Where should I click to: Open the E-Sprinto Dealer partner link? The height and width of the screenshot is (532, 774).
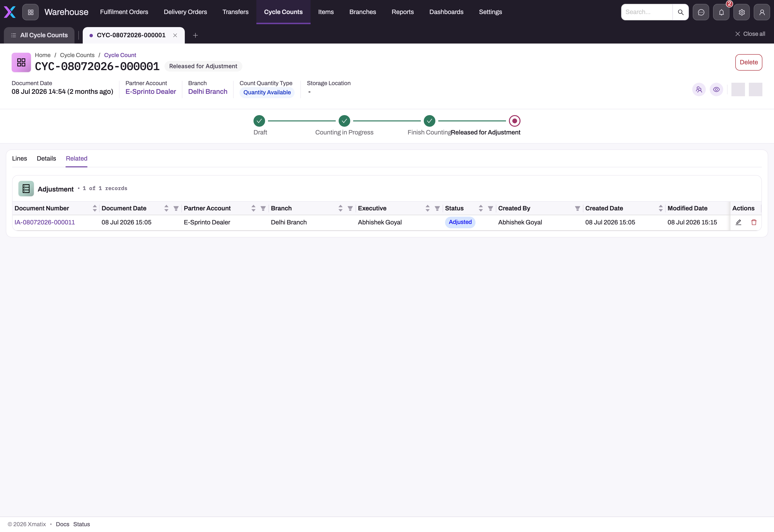pos(150,92)
